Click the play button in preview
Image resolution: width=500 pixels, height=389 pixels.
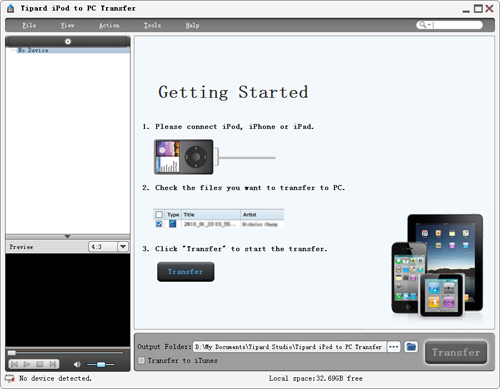point(27,364)
